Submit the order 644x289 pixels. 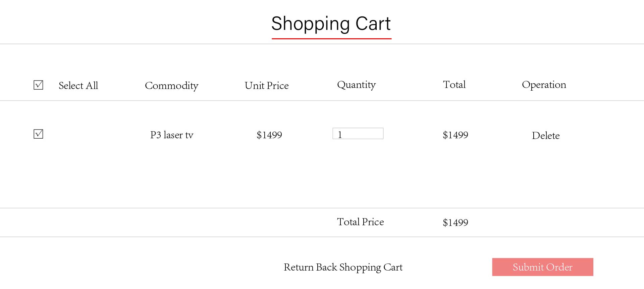[x=543, y=267]
